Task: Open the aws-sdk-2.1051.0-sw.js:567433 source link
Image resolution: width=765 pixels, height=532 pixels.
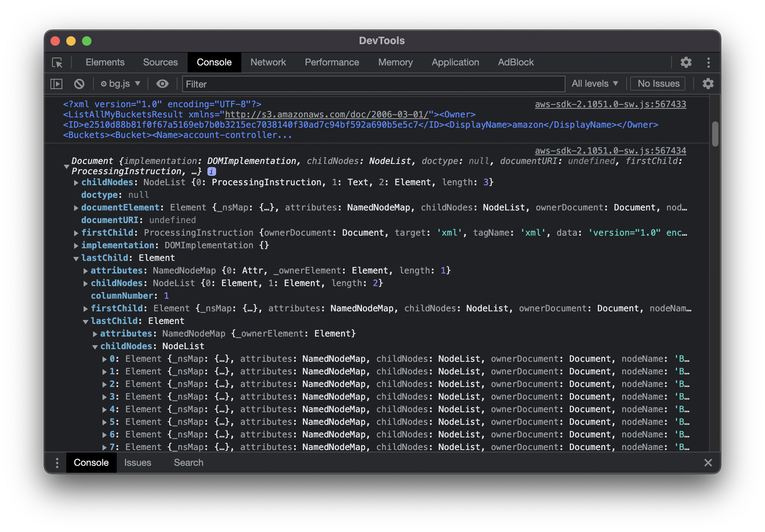Action: click(610, 104)
